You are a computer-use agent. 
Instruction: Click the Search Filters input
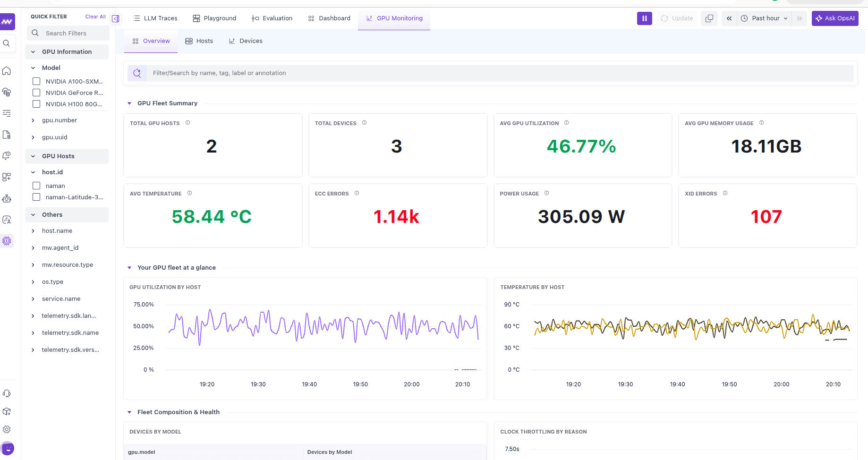pos(68,33)
